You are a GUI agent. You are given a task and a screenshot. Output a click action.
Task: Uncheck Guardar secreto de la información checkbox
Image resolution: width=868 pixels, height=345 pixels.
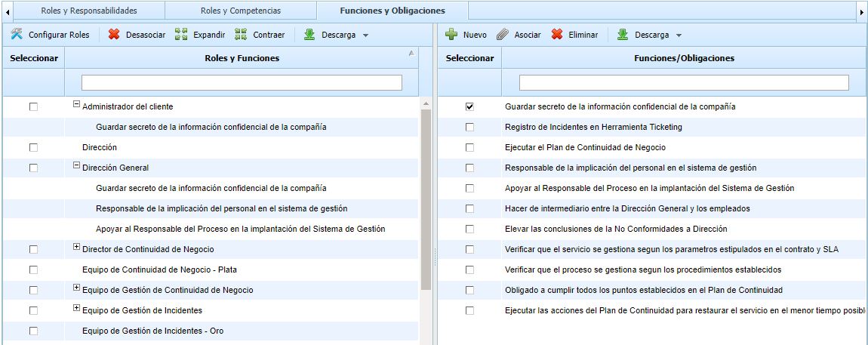469,107
